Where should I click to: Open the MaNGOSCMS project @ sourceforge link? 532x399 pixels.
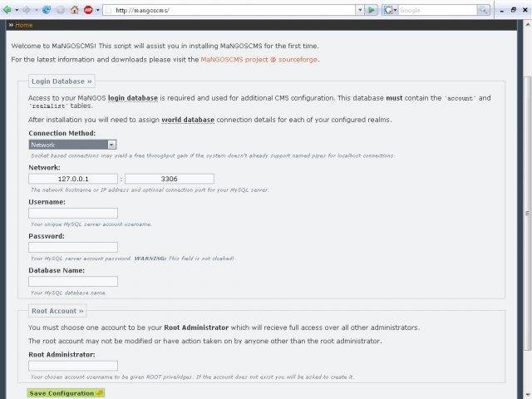click(259, 60)
